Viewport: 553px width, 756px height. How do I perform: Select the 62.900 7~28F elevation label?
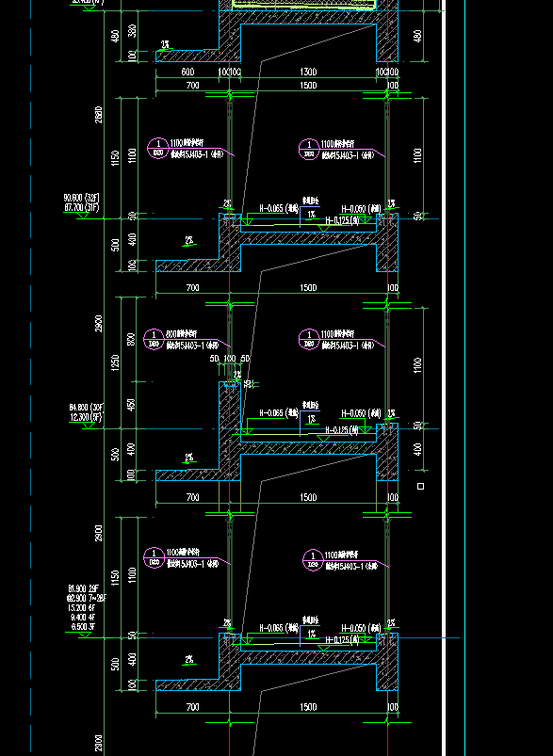point(86,599)
